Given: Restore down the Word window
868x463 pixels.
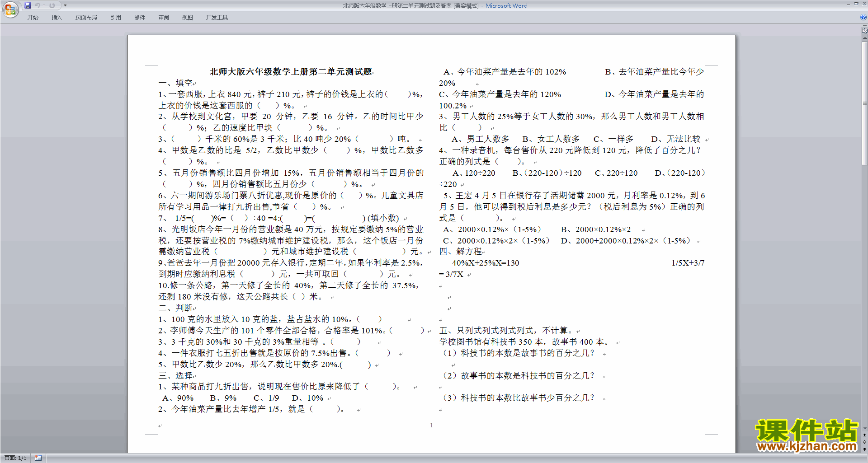Looking at the screenshot, I should click(856, 4).
